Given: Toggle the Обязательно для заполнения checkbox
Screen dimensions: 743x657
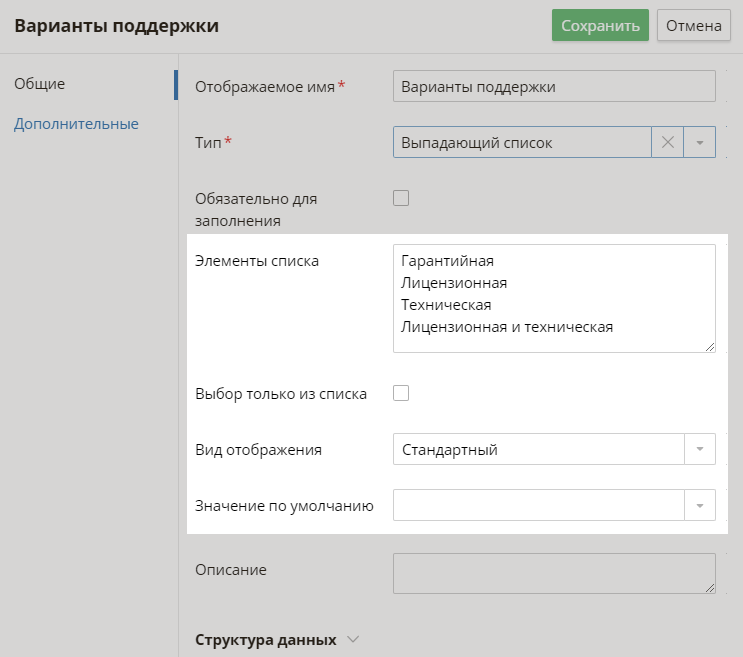Looking at the screenshot, I should point(401,198).
